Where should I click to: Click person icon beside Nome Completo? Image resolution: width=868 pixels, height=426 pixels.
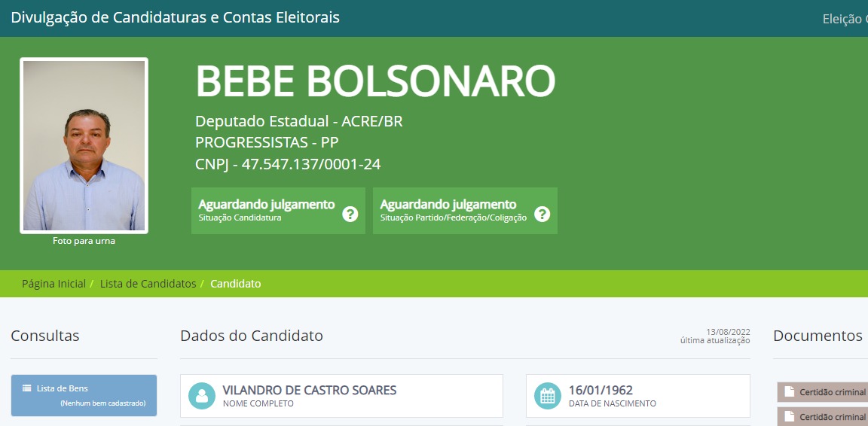[202, 396]
